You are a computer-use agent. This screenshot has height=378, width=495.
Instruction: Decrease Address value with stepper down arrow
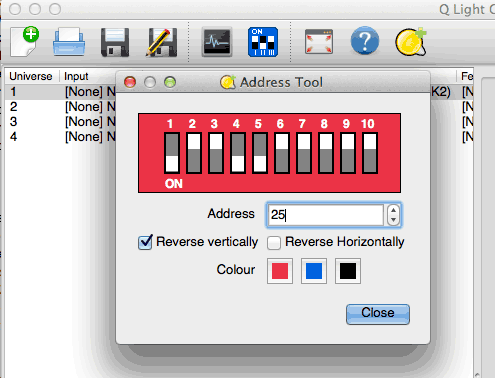point(394,220)
